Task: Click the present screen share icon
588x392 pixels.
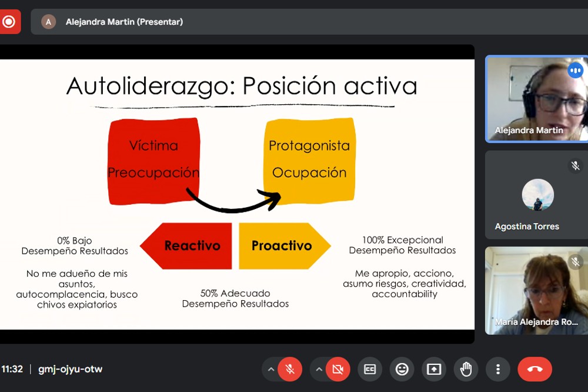Action: point(433,369)
